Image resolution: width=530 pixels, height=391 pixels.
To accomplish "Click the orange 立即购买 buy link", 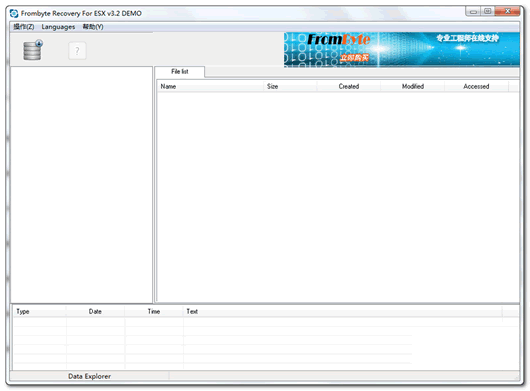I will pyautogui.click(x=354, y=58).
